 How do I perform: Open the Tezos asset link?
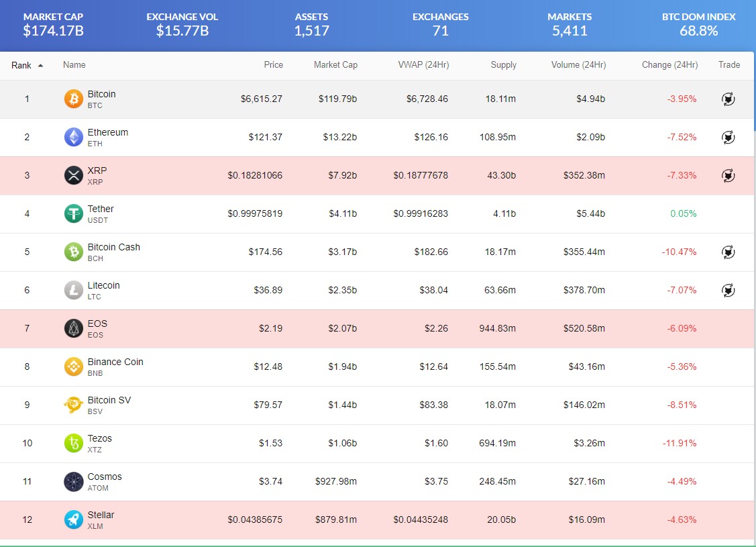coord(99,438)
